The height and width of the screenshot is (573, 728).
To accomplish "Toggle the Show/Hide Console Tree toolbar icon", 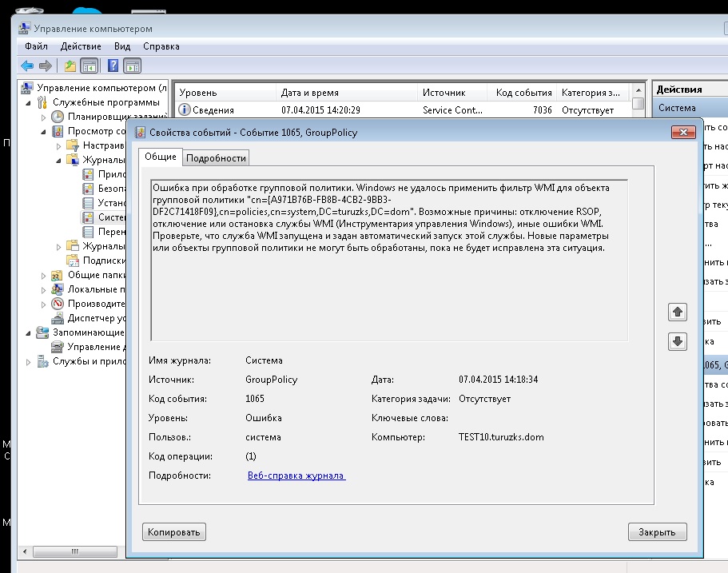I will coord(90,66).
